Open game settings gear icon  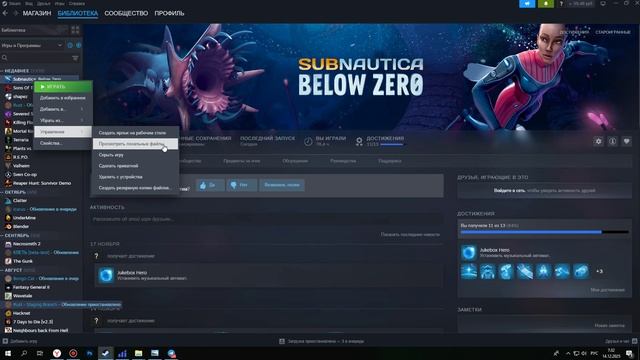598,141
